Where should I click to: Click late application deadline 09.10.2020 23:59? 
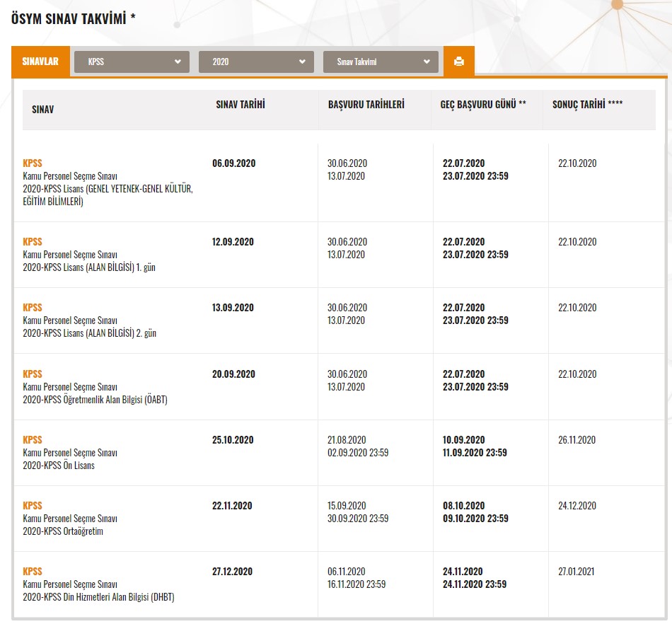475,519
